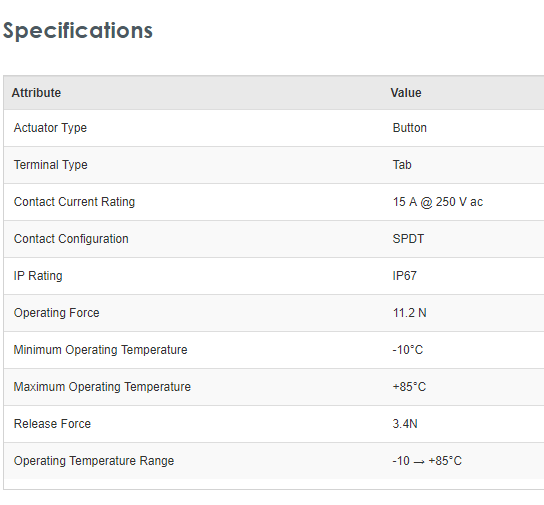Select the IP Rating label
Viewport: 544px width, 505px height.
point(38,276)
